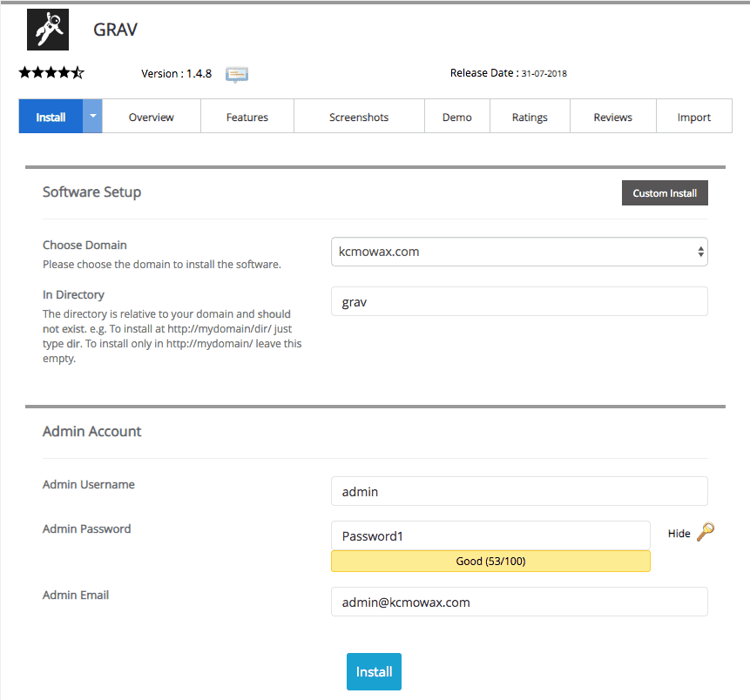The image size is (750, 700).
Task: Click the In Directory input field
Action: 519,301
